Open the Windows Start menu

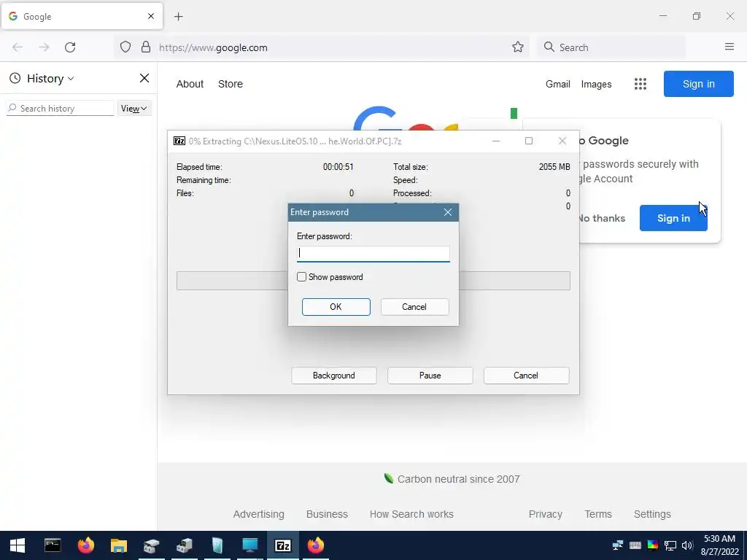(x=18, y=545)
